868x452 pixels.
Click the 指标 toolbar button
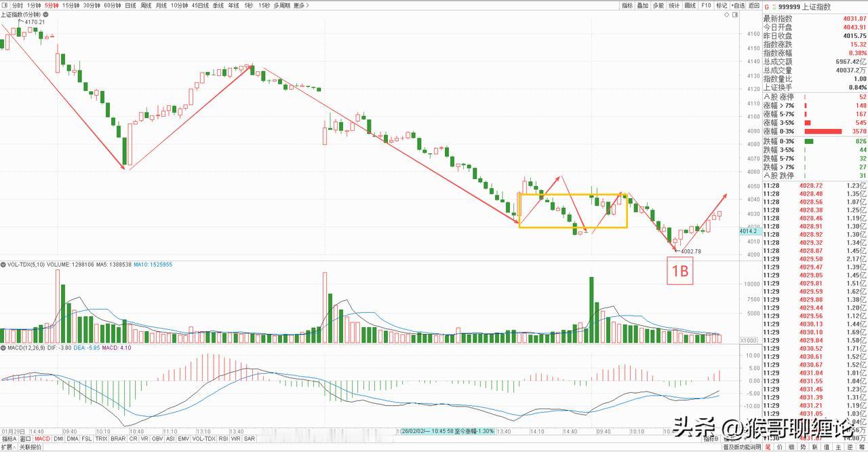pos(627,5)
